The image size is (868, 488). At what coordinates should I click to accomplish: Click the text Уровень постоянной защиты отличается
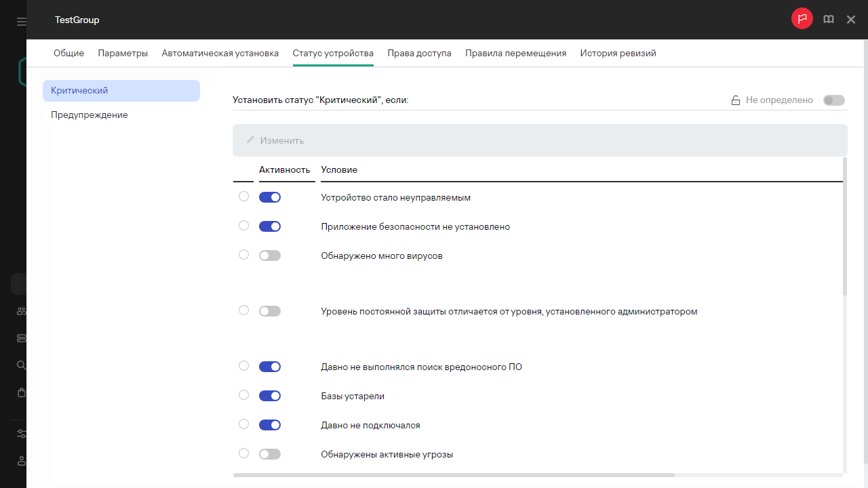click(x=509, y=312)
